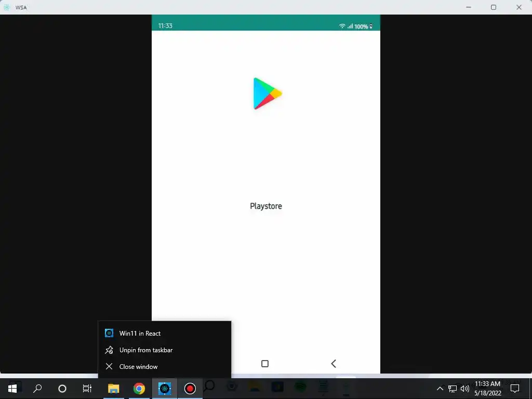Screen dimensions: 532x399
Task: Open the Windows Start menu
Action: pos(12,389)
